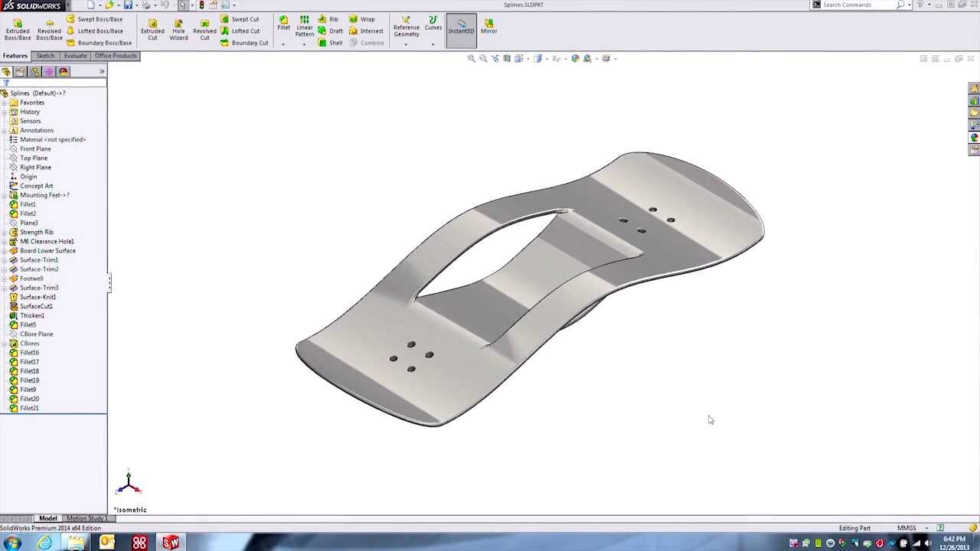Expand the panel tabs chevron

tap(102, 72)
